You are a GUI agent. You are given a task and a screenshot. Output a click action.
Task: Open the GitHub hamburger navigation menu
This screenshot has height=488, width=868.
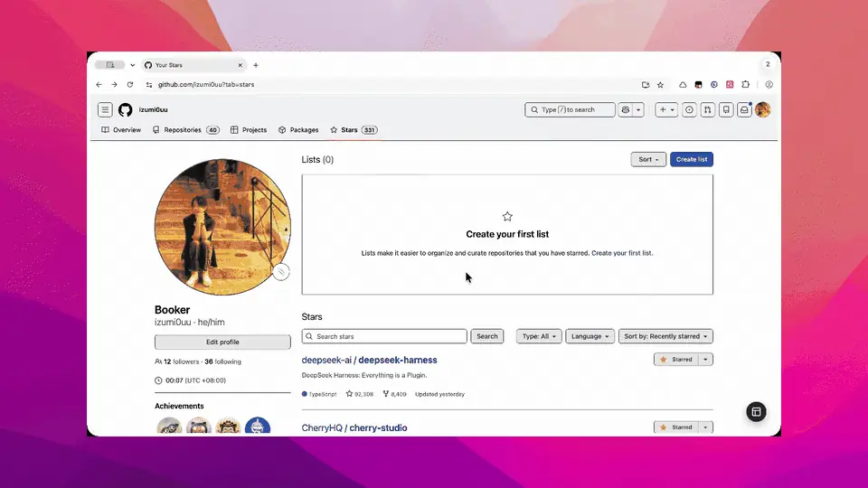tap(105, 109)
